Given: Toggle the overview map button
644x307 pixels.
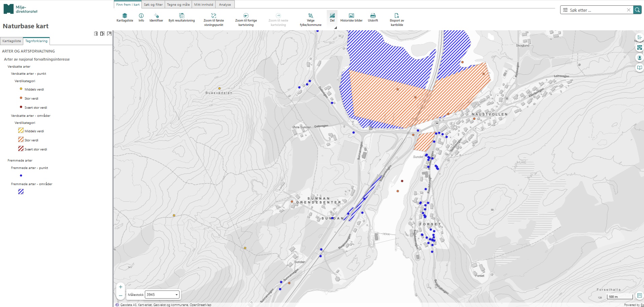Looking at the screenshot, I should [x=639, y=296].
